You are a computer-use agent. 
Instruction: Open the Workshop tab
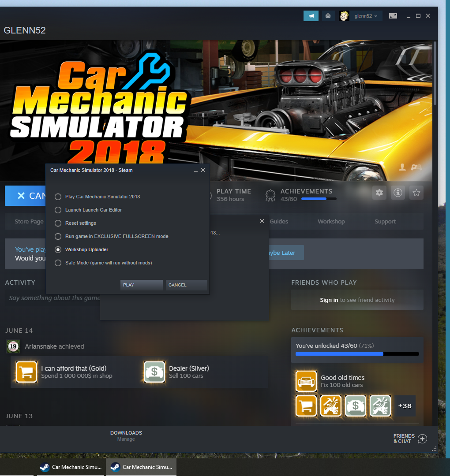click(331, 222)
